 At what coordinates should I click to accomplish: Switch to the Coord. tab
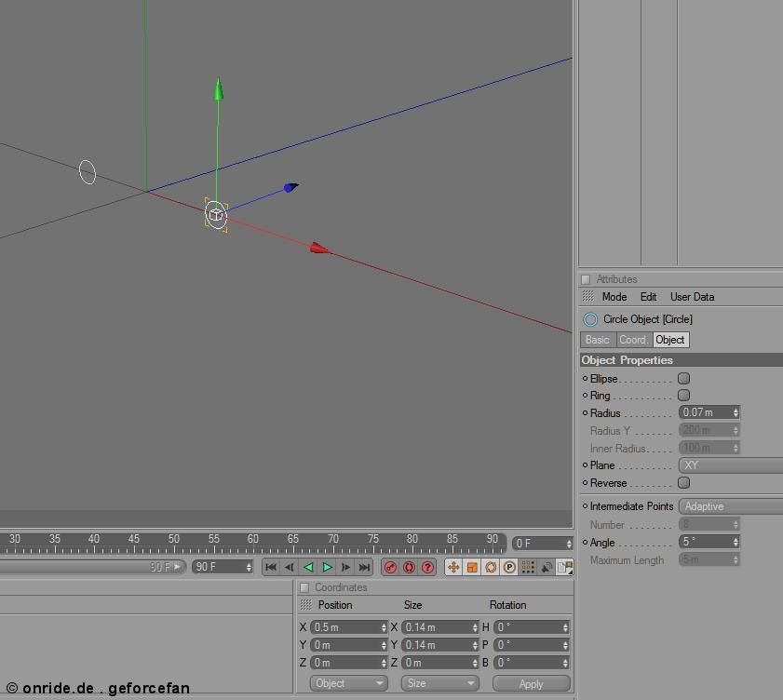(634, 340)
